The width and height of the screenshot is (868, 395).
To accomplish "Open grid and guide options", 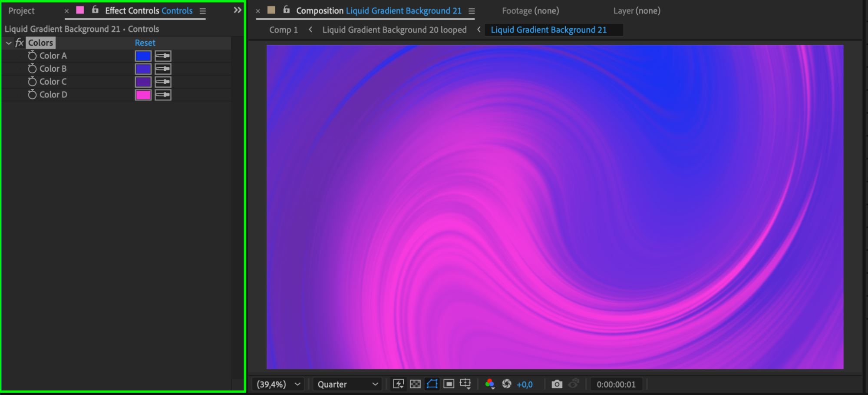I will pyautogui.click(x=465, y=384).
